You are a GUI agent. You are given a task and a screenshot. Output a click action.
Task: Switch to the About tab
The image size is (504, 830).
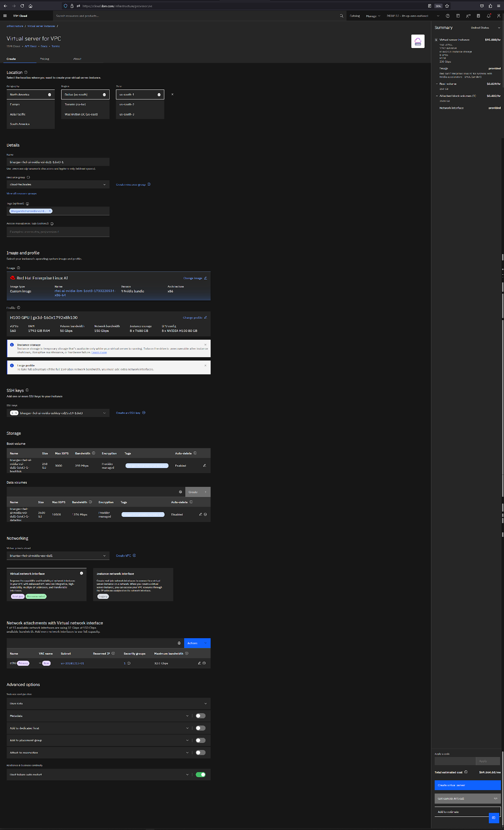click(77, 59)
